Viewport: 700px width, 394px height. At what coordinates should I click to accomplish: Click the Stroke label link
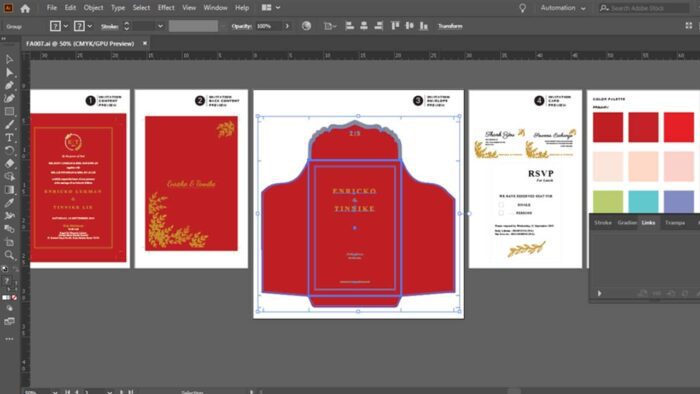click(109, 26)
